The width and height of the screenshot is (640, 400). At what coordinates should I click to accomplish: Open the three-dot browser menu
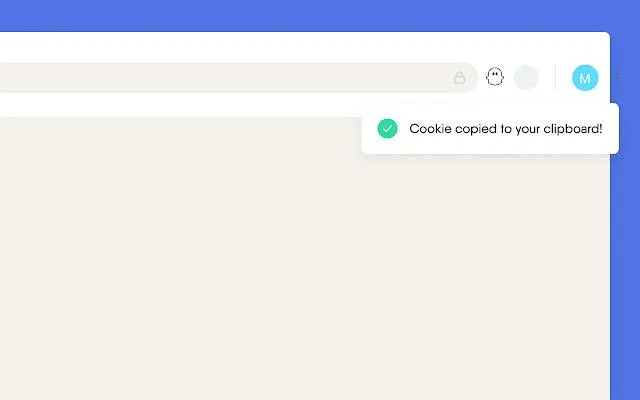click(617, 78)
